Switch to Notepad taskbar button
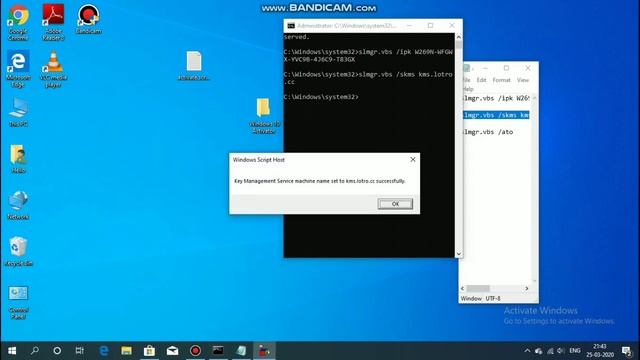 point(241,351)
